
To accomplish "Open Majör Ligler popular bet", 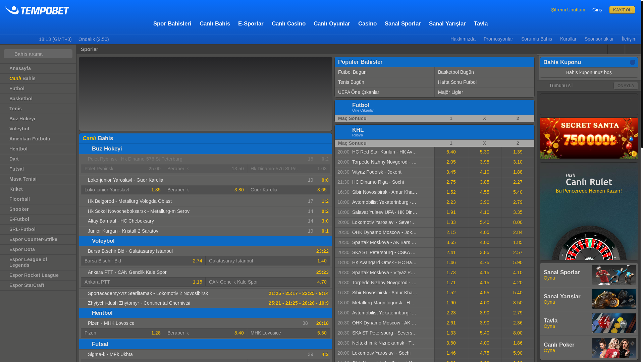I will (x=484, y=92).
